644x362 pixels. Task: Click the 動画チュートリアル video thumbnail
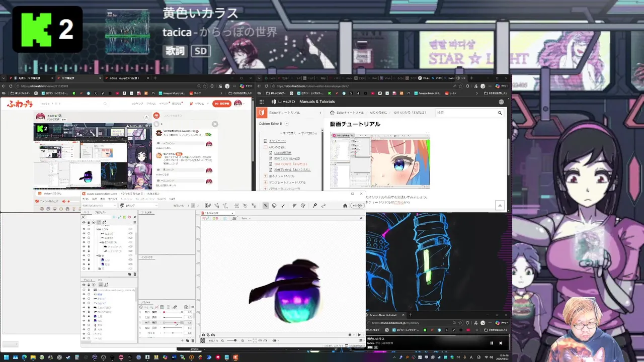[380, 160]
